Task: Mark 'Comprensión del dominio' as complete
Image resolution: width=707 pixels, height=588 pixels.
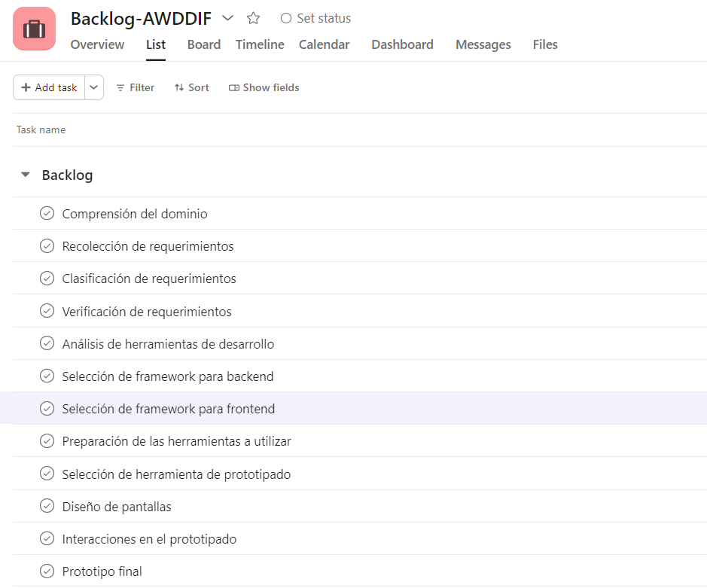Action: [x=47, y=214]
